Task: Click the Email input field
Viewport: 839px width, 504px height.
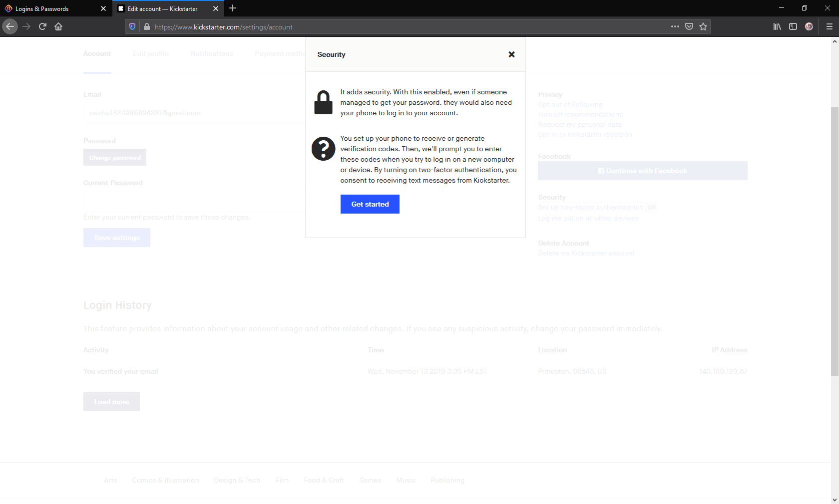Action: tap(194, 113)
